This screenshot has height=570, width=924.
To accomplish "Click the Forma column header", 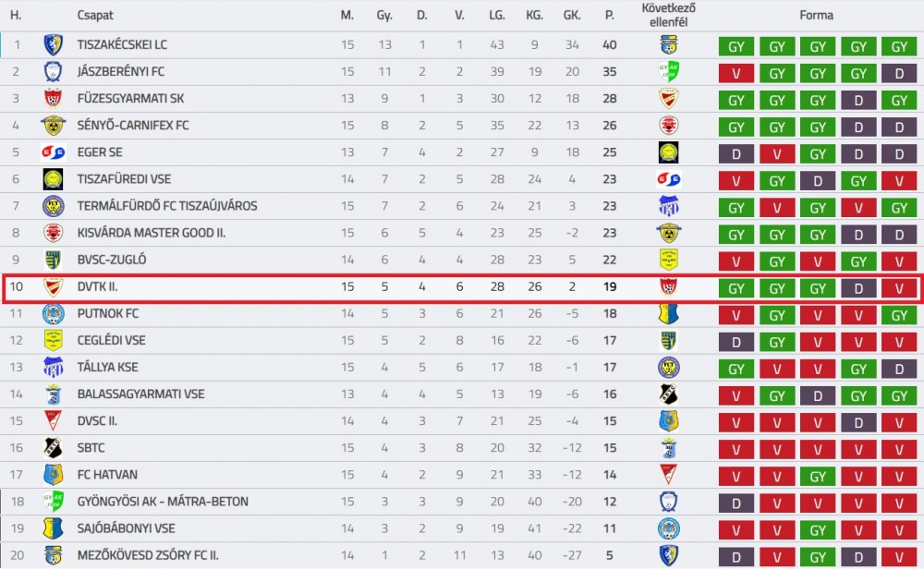I will (816, 16).
